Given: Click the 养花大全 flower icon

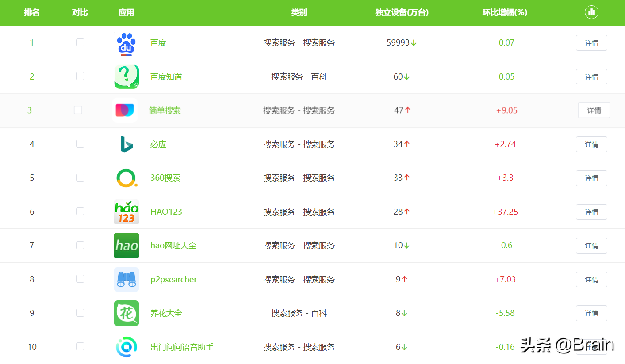Looking at the screenshot, I should coord(127,313).
